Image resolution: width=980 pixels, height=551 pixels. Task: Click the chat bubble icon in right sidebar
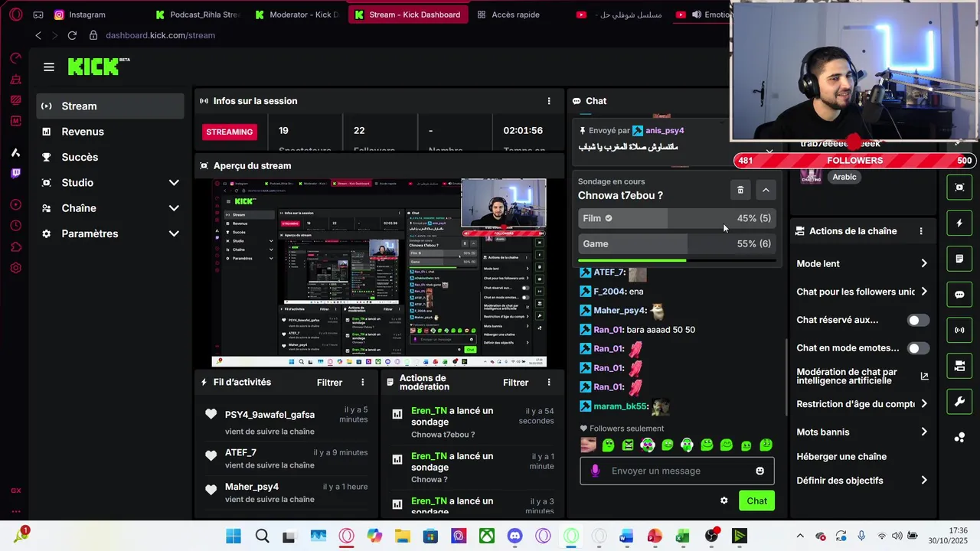[959, 295]
